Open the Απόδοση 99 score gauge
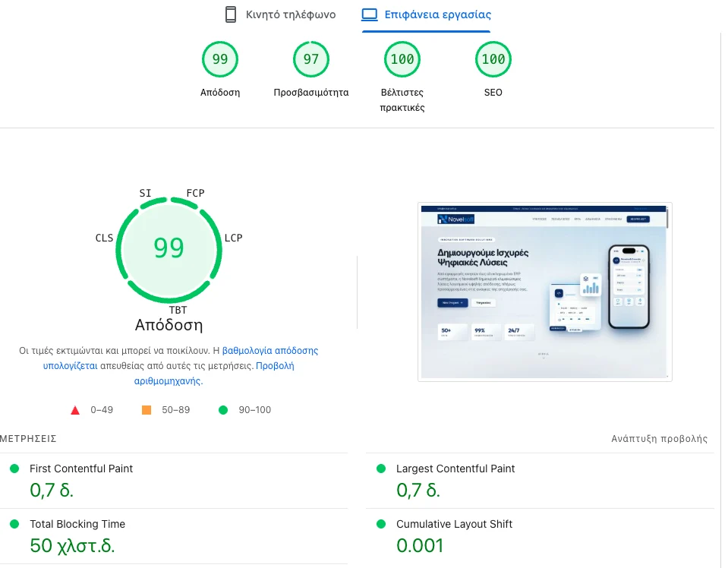Viewport: 728px width, 568px height. (220, 59)
